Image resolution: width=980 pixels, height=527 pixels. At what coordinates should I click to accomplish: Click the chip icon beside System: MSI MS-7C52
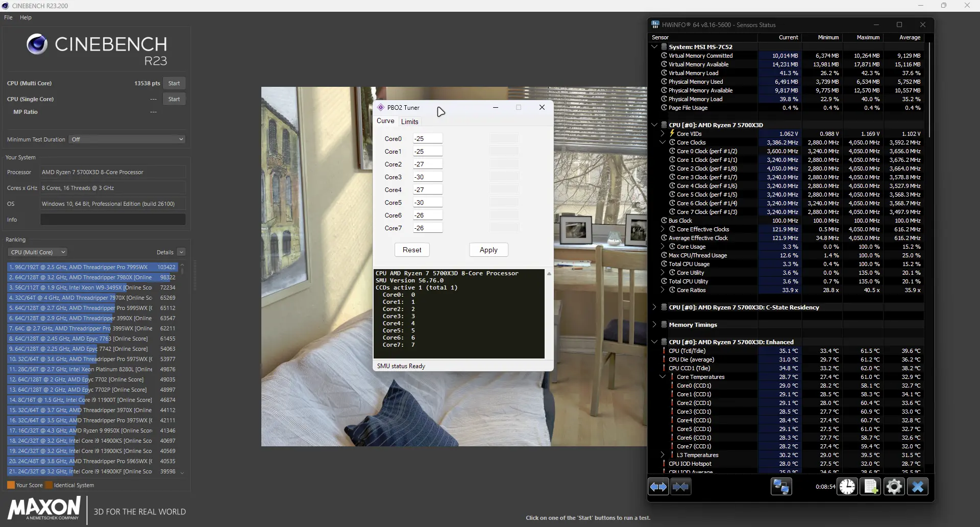click(x=664, y=46)
